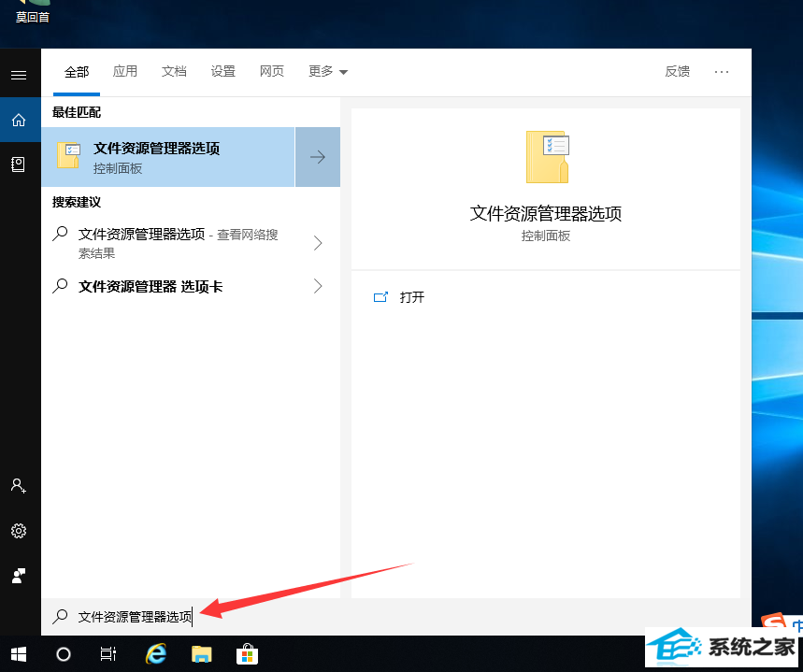Click the feedback person icon in sidebar
The width and height of the screenshot is (803, 672).
click(x=19, y=576)
